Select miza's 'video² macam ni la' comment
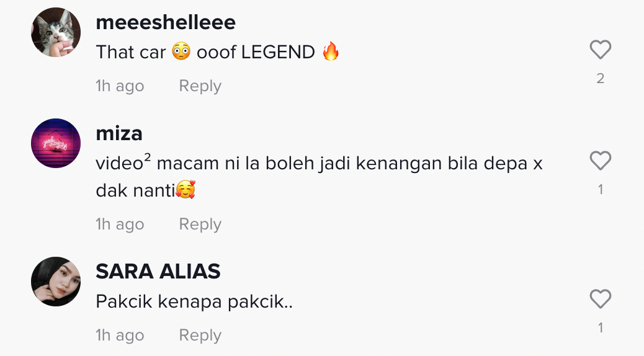Screen dimensions: 644x356 pos(319,177)
